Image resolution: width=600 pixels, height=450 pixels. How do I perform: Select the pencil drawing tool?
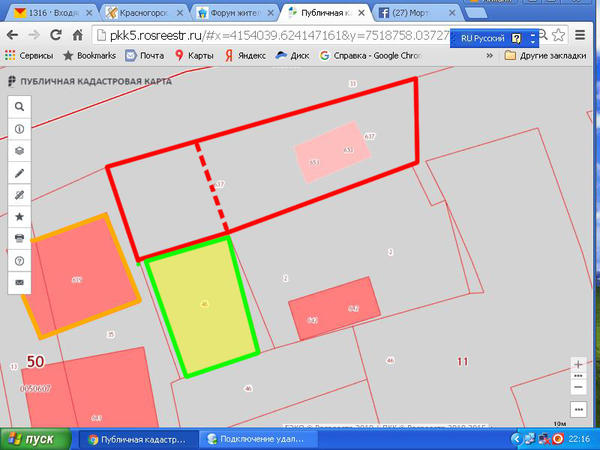tap(19, 172)
